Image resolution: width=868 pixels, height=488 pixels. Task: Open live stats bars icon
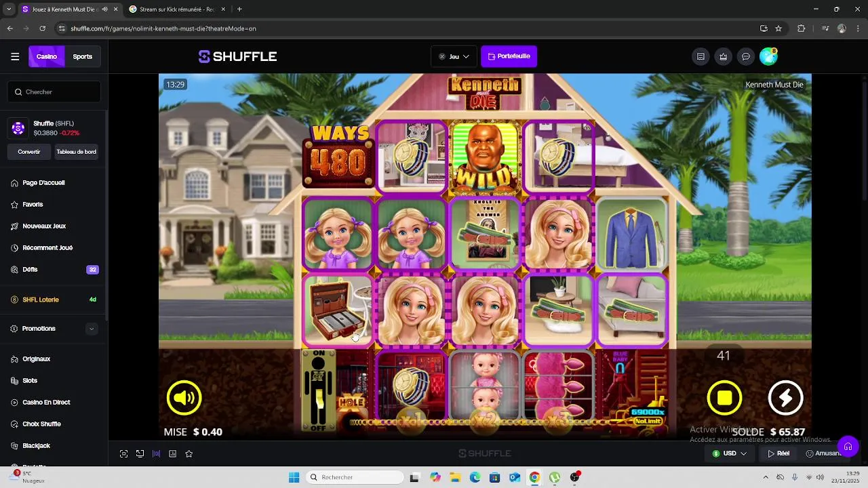pyautogui.click(x=156, y=453)
